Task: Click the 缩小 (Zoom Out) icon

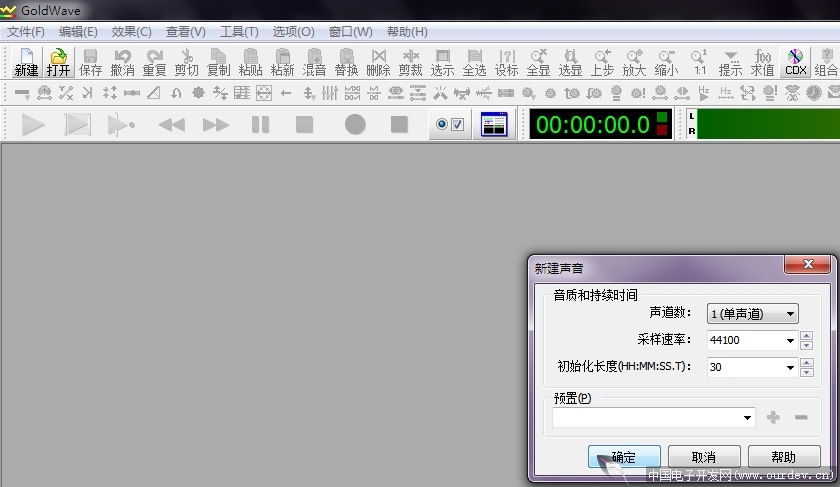Action: (666, 62)
